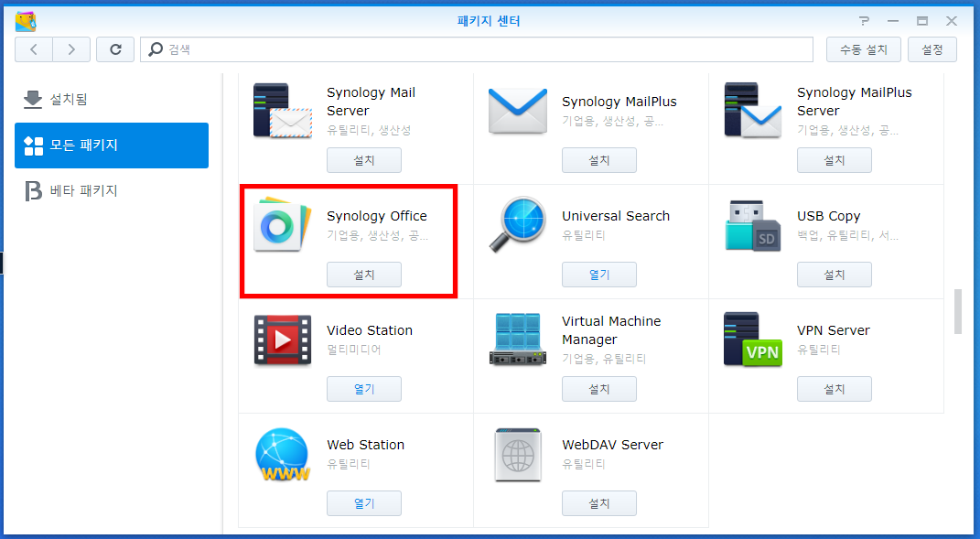Click the WebDAV Server title text
Screen dimensions: 980x539
pos(612,445)
